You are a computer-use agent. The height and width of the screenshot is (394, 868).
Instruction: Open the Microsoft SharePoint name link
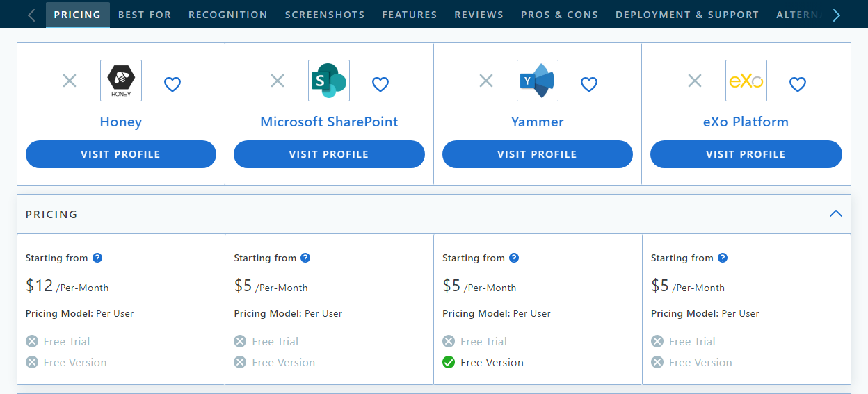coord(329,122)
